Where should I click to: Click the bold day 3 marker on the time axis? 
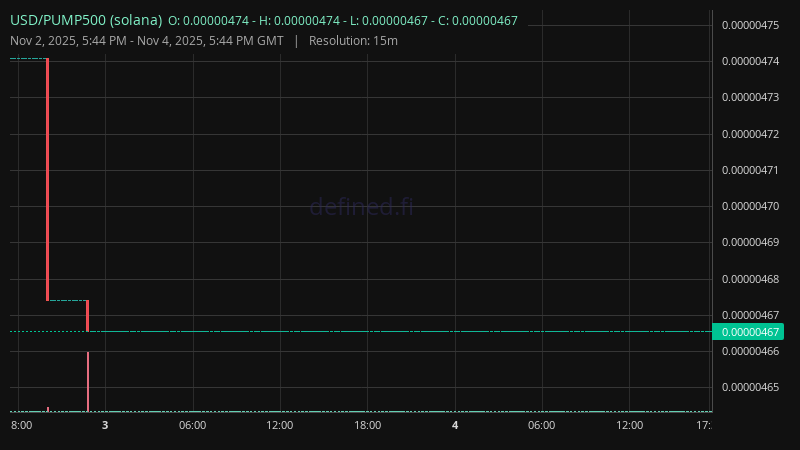(x=105, y=425)
